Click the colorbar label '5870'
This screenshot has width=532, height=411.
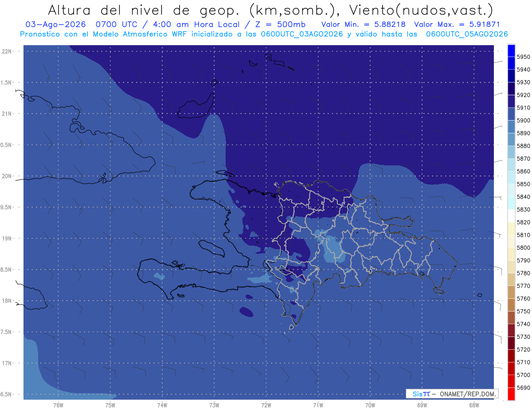click(x=523, y=158)
